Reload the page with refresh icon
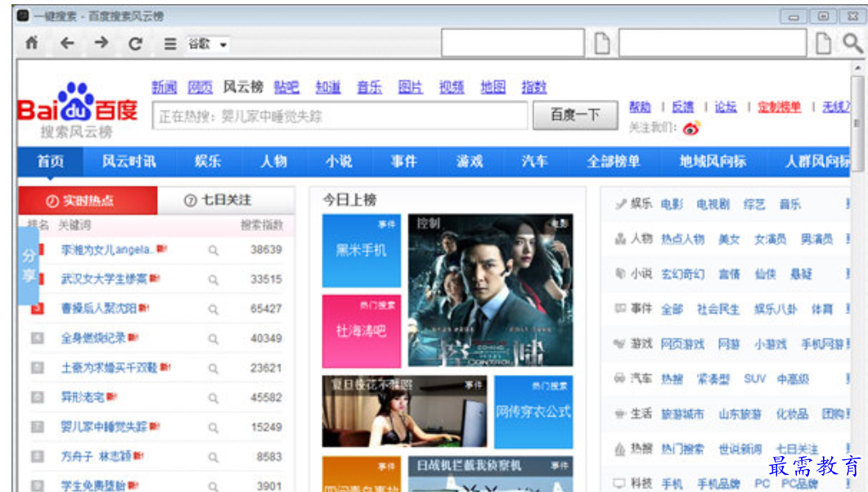The image size is (868, 492). [136, 43]
